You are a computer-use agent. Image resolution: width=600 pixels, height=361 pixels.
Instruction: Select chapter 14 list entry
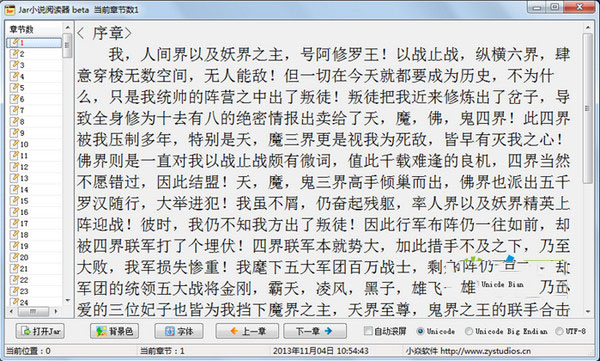34,189
